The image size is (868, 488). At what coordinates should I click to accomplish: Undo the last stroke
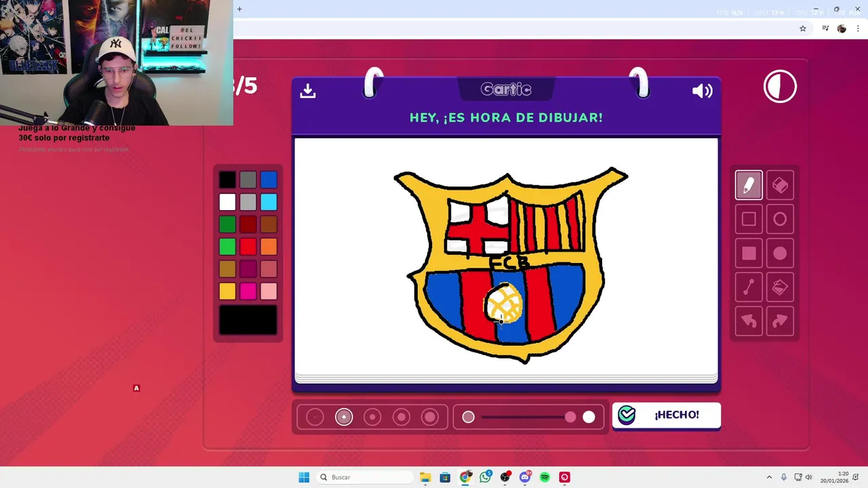pyautogui.click(x=749, y=321)
